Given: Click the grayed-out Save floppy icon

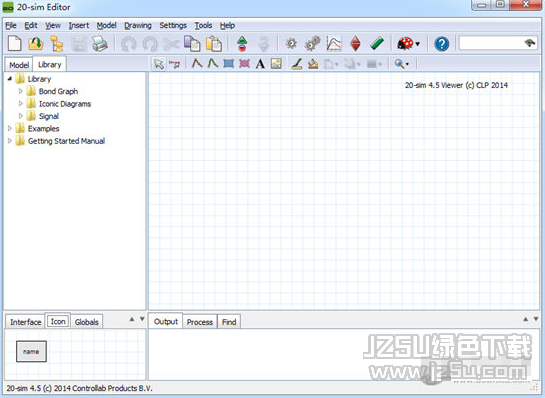Looking at the screenshot, I should 79,44.
